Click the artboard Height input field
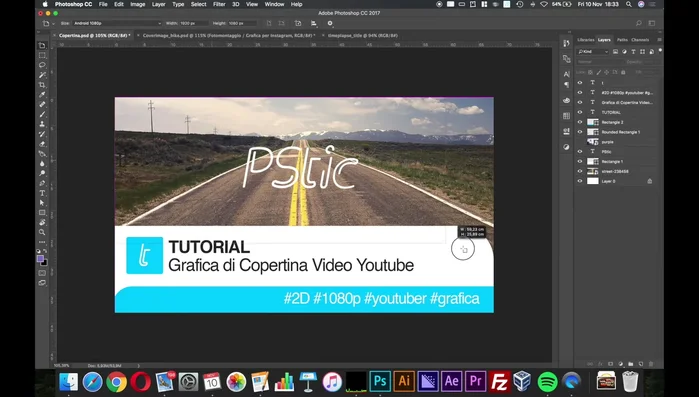The height and width of the screenshot is (397, 699). coord(242,23)
